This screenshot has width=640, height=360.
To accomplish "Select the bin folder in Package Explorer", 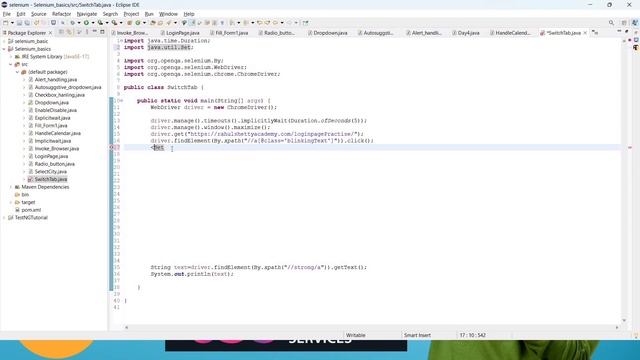I will point(25,195).
